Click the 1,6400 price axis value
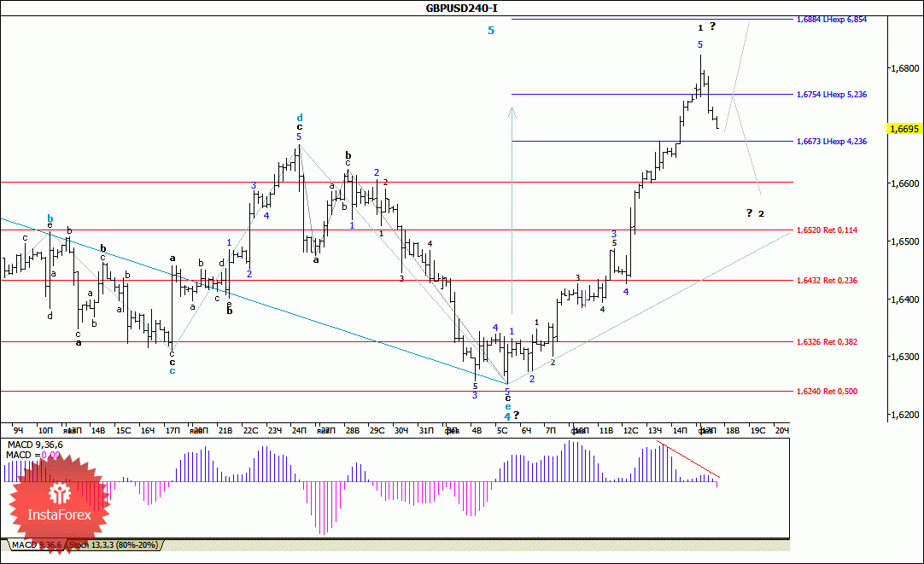The height and width of the screenshot is (564, 924). tap(904, 299)
